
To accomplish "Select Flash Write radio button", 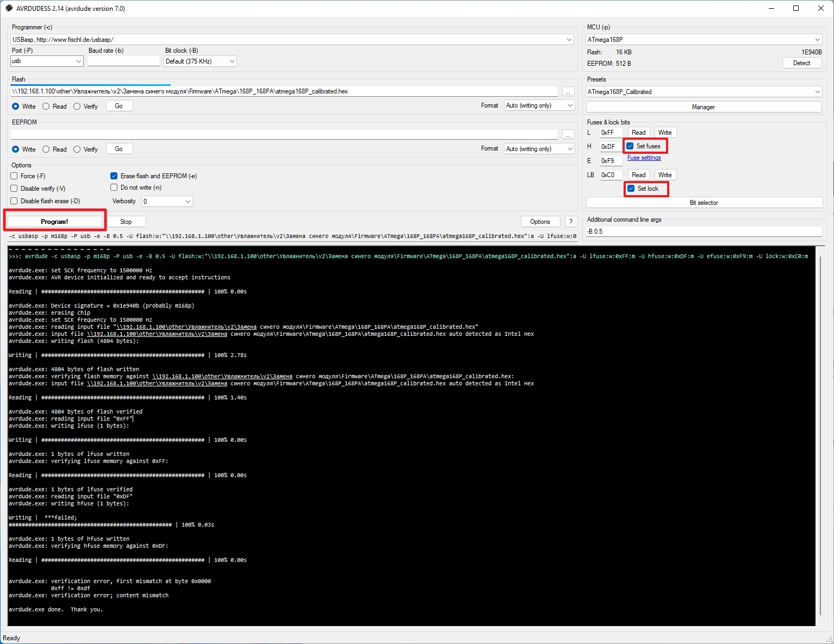I will 24,107.
